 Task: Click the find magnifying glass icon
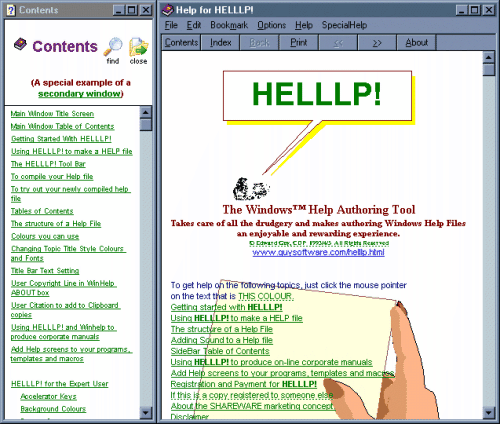[x=113, y=47]
